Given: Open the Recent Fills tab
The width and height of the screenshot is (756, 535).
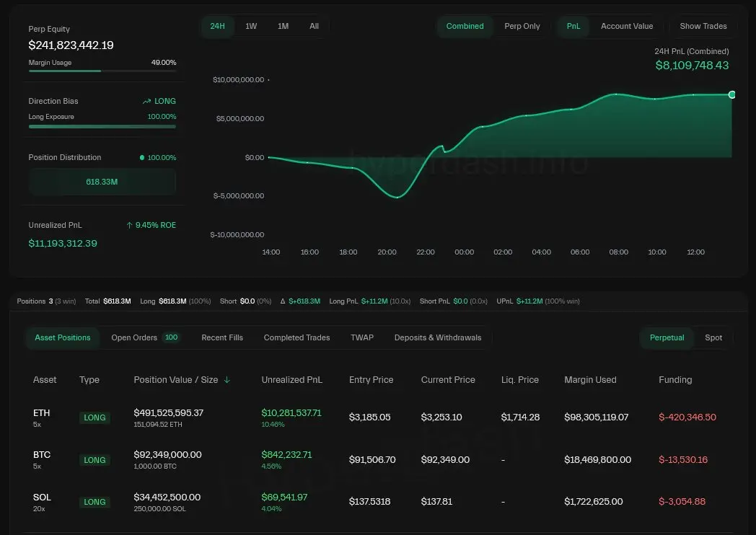Looking at the screenshot, I should click(222, 337).
